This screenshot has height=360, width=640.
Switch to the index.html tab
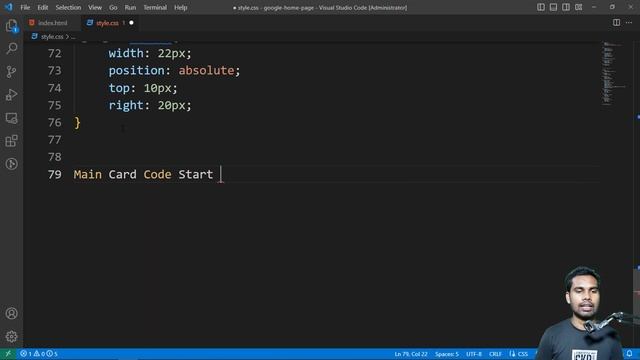coord(52,23)
